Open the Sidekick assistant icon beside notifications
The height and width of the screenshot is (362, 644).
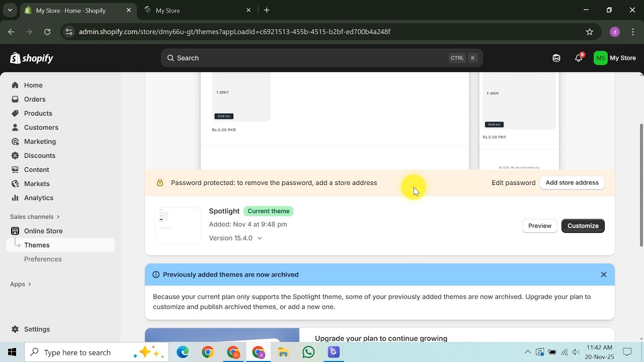tap(556, 58)
